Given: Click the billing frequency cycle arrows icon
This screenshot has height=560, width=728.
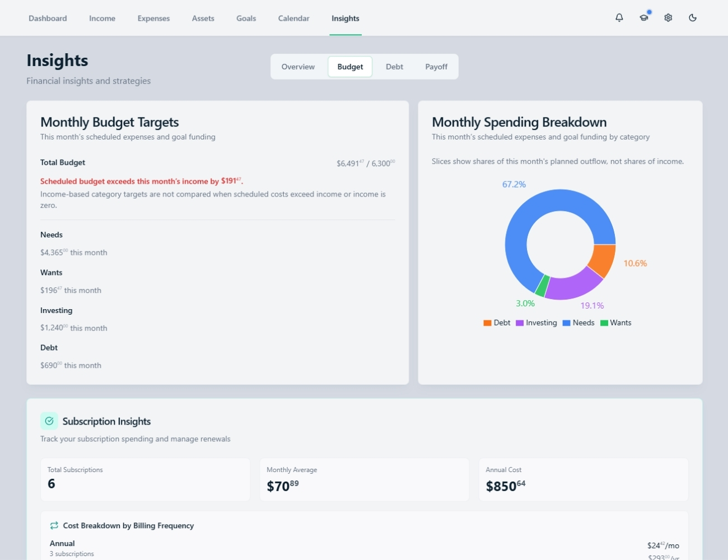Looking at the screenshot, I should (54, 525).
